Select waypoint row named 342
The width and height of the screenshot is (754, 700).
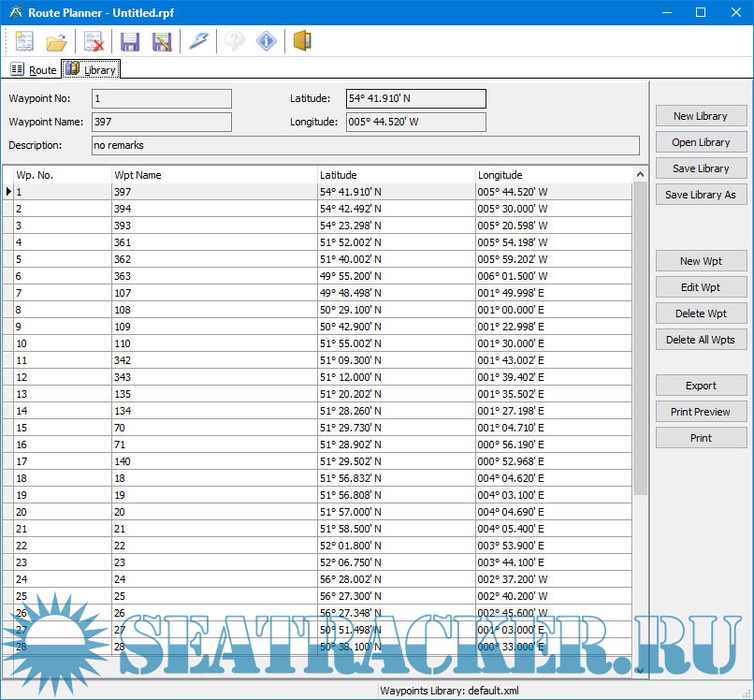click(213, 360)
